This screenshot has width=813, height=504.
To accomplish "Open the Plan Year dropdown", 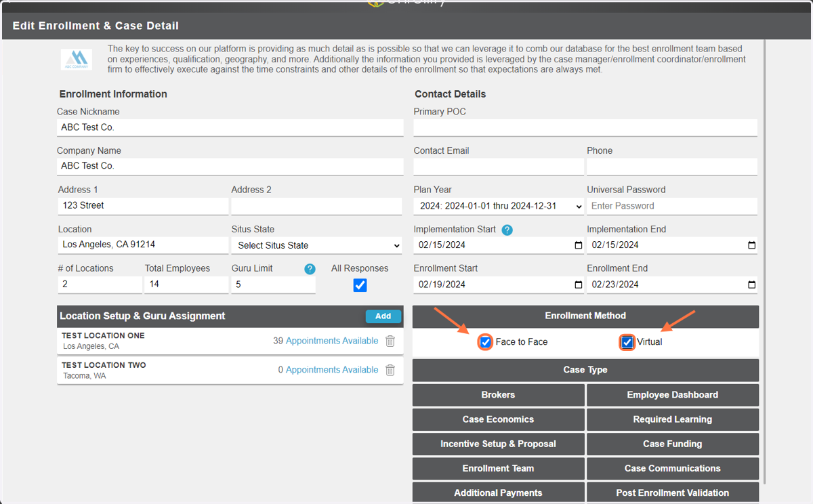I will [x=499, y=206].
